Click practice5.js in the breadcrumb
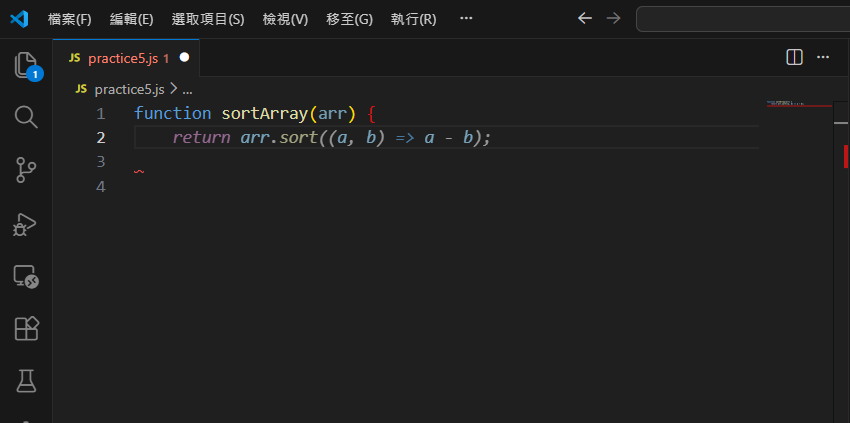 (x=128, y=89)
